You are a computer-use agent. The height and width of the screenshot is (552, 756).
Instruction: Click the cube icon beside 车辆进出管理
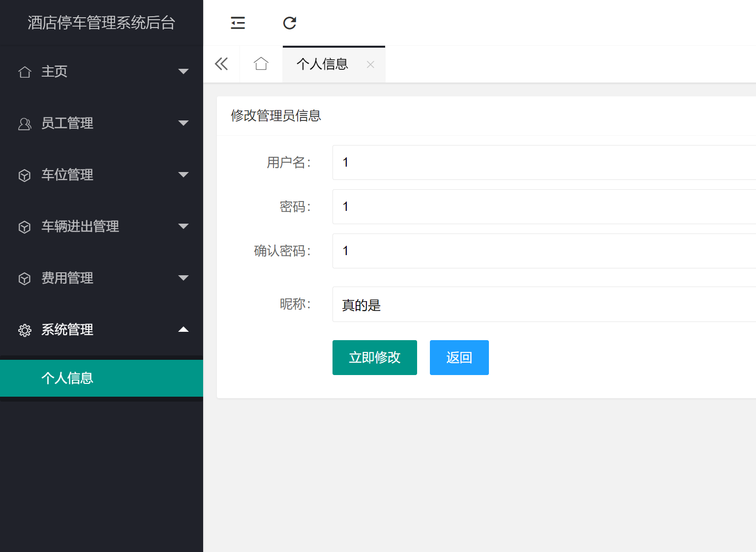coord(25,227)
